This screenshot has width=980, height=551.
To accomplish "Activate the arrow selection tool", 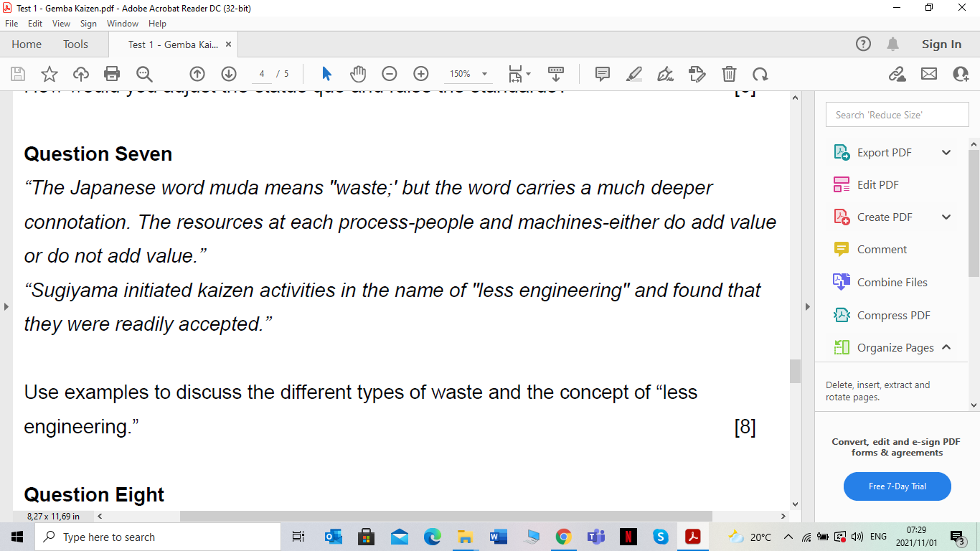I will (326, 74).
